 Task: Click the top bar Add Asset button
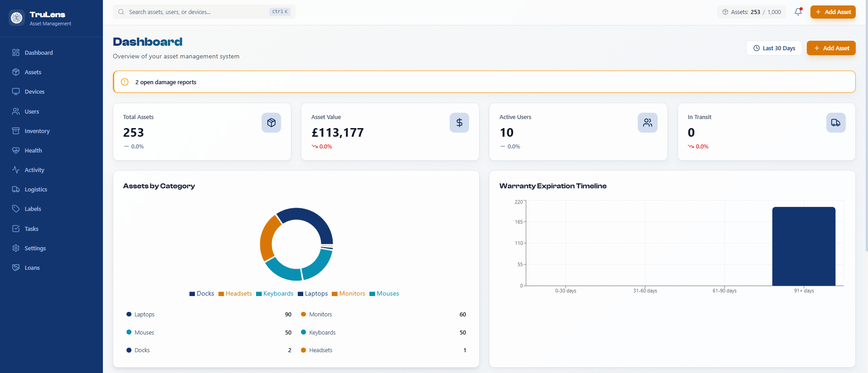[x=833, y=12]
